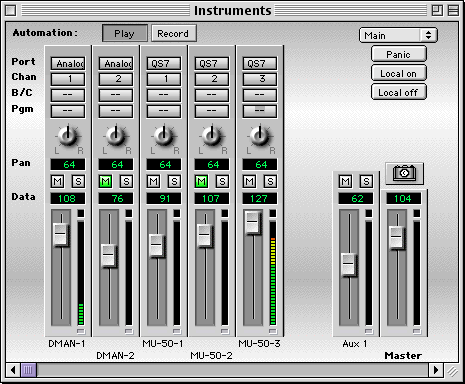This screenshot has width=465, height=384.
Task: Open the Main popup menu
Action: click(398, 35)
